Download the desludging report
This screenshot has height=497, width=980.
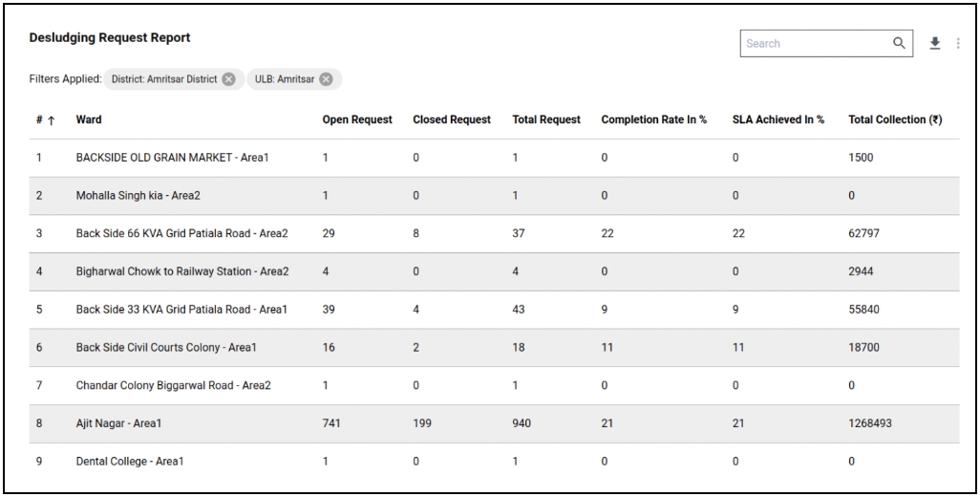[934, 43]
